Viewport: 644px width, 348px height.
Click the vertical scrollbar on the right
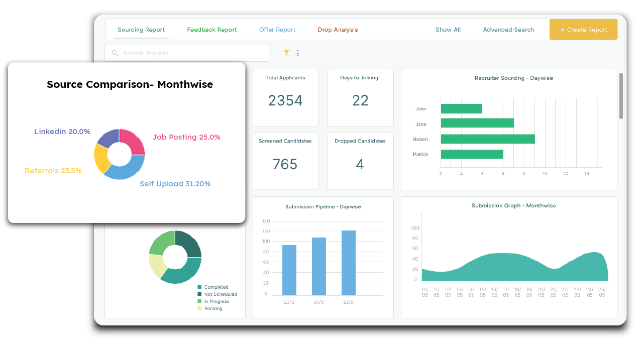point(621,95)
